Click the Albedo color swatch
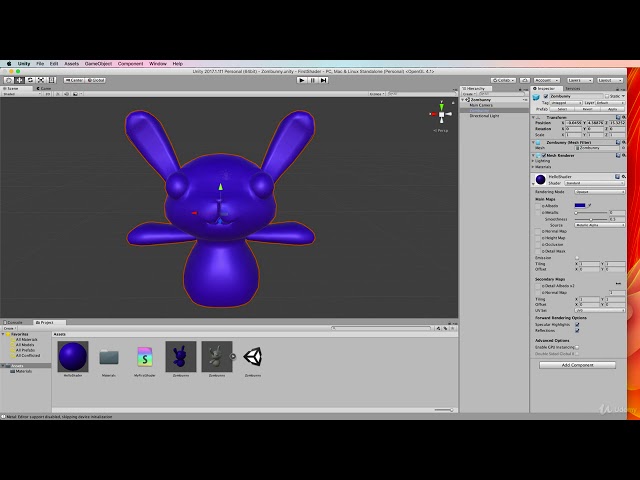This screenshot has height=480, width=640. click(x=580, y=205)
